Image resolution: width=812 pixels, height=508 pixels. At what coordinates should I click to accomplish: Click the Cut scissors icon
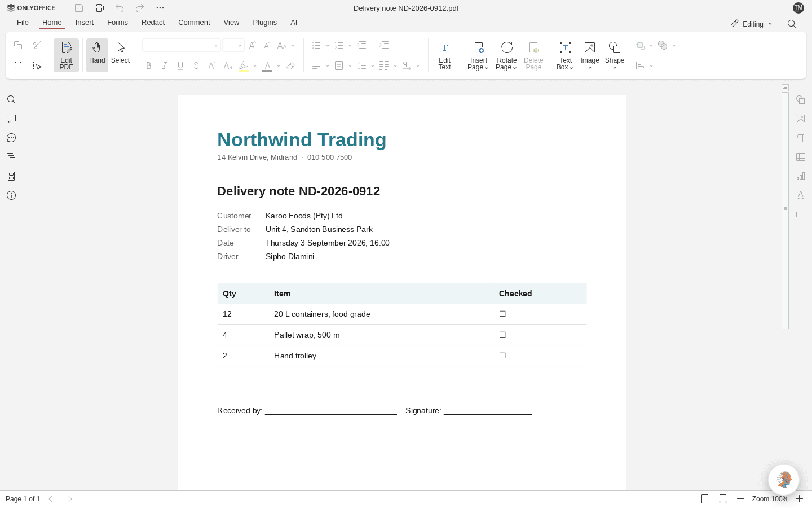(37, 45)
